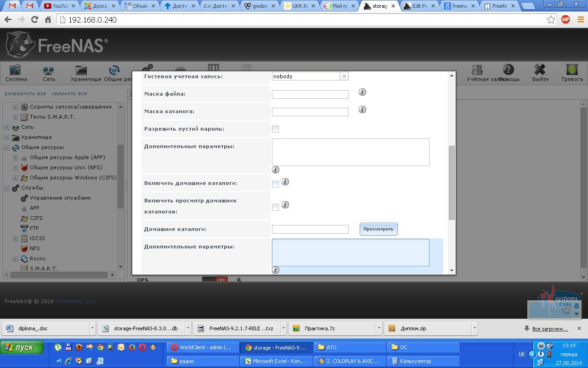Click into the Маска файла field
Viewport: 588px width, 368px height.
[x=310, y=94]
